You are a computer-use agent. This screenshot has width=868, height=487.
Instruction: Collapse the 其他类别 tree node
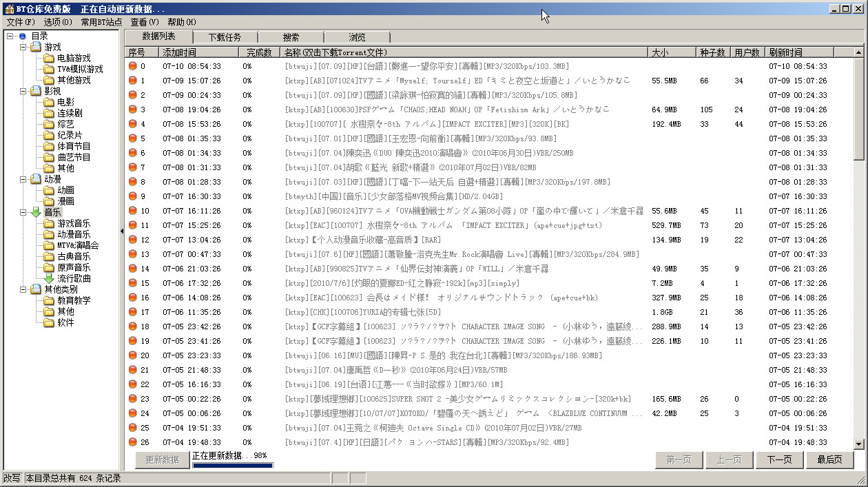[x=23, y=290]
